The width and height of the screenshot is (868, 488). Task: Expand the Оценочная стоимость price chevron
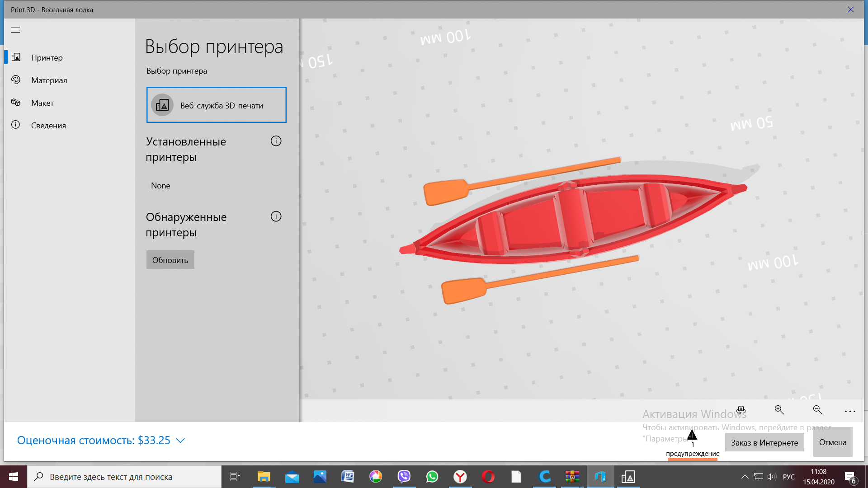pos(180,441)
